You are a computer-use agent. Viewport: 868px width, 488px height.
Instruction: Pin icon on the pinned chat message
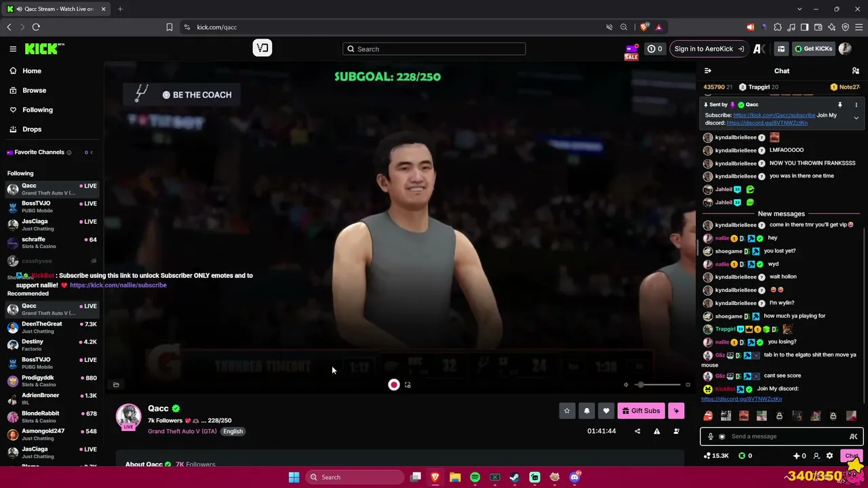click(840, 105)
